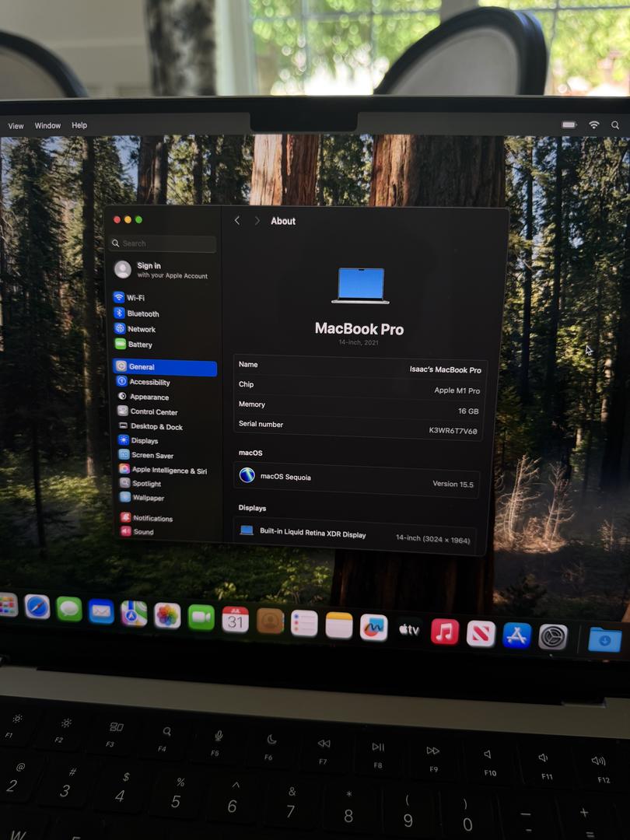Open the Window menu
630x840 pixels.
click(x=47, y=125)
